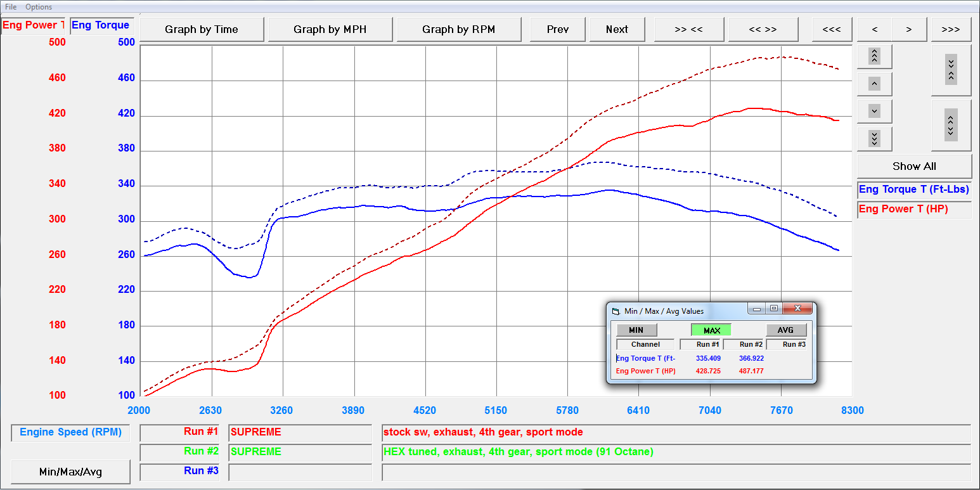980x490 pixels.
Task: Click the Run #3 description field
Action: point(676,472)
